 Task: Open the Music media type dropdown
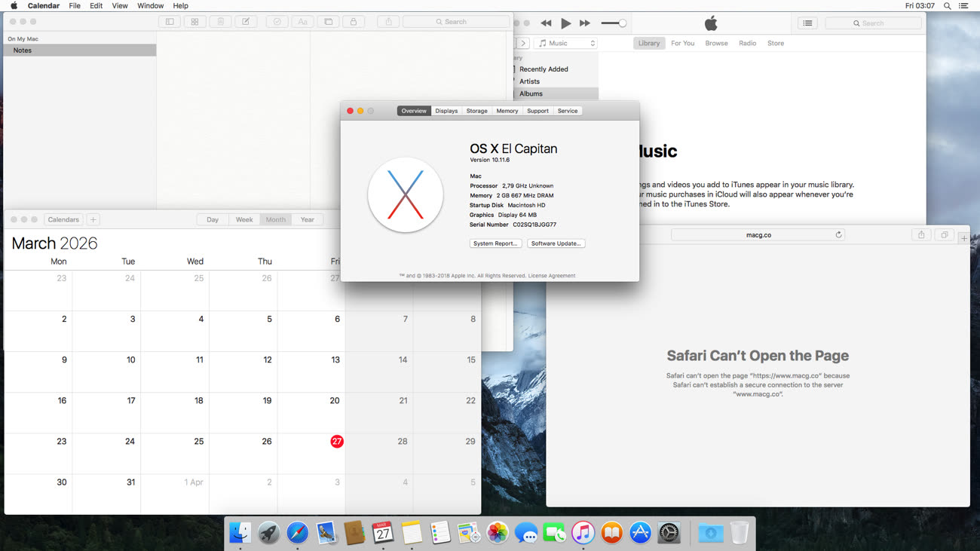click(x=566, y=44)
